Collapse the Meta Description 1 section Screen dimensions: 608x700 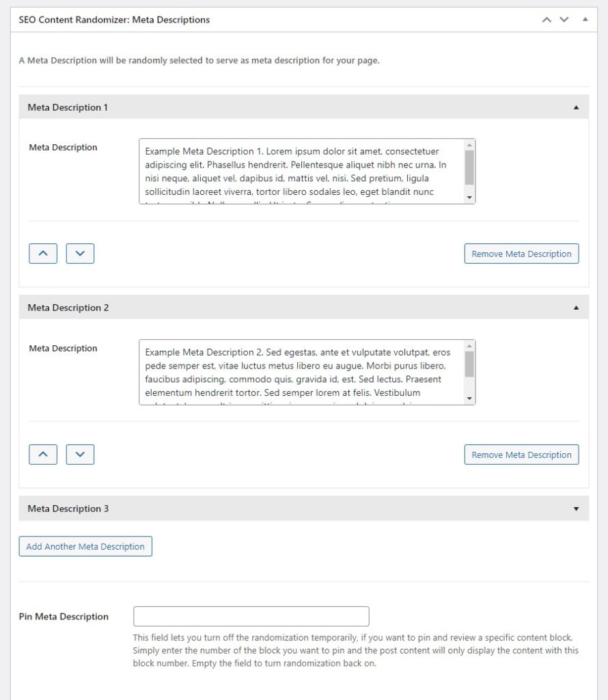point(575,107)
